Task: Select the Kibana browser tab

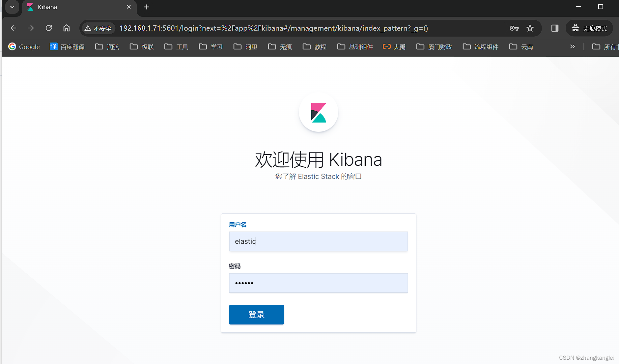Action: [79, 7]
